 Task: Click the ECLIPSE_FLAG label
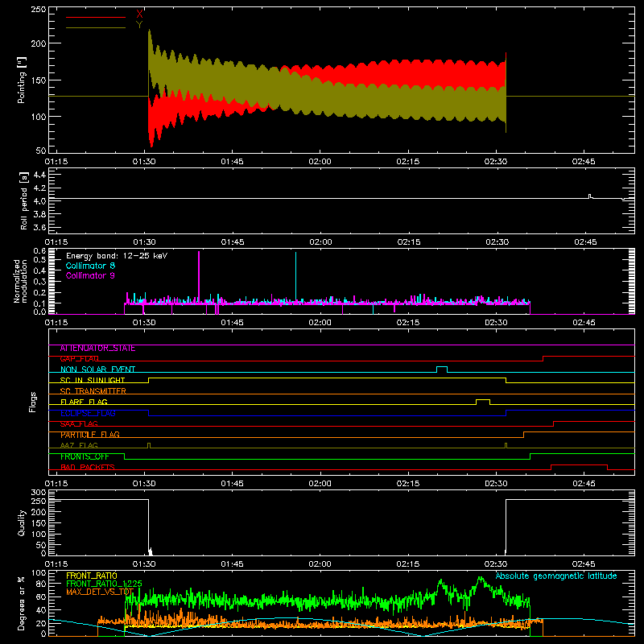pos(88,413)
